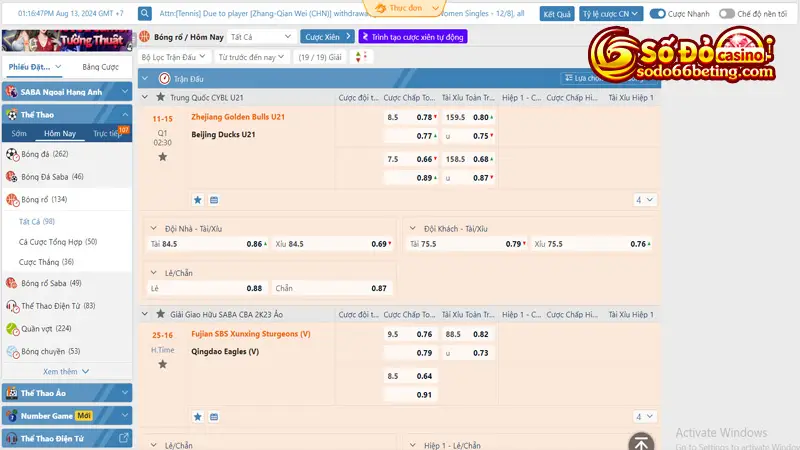Open Thể Thao Điện Tử external link icon
The width and height of the screenshot is (800, 450).
123,438
